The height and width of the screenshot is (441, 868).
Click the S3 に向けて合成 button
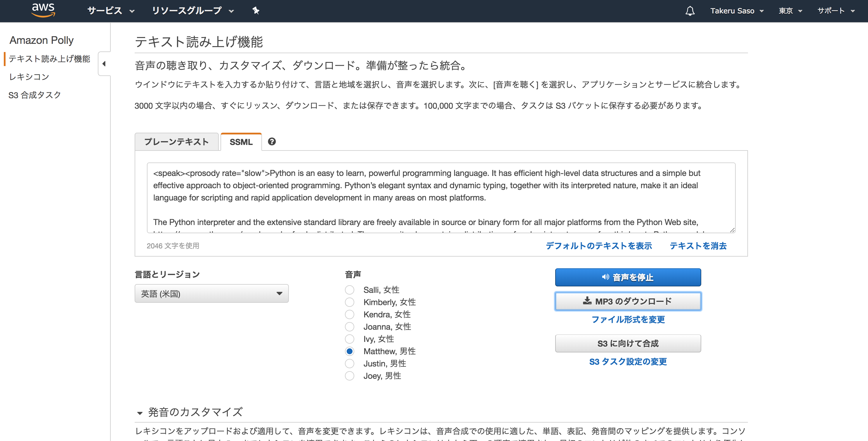628,343
